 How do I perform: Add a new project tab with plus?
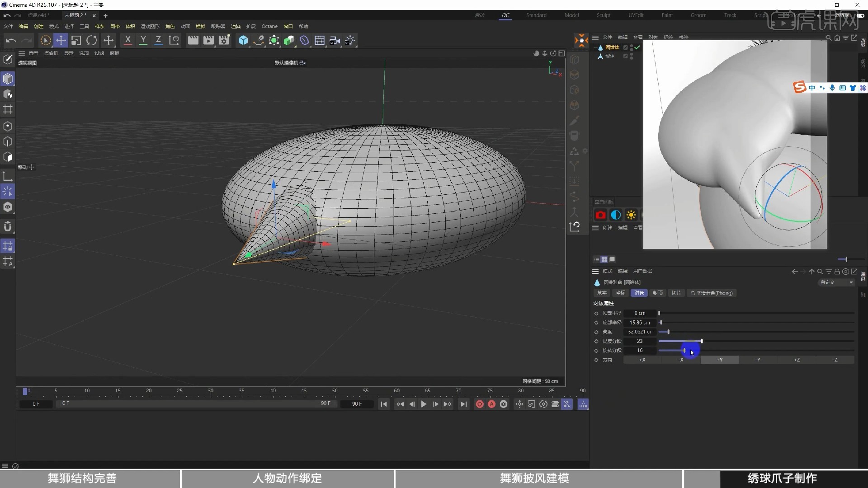[105, 16]
